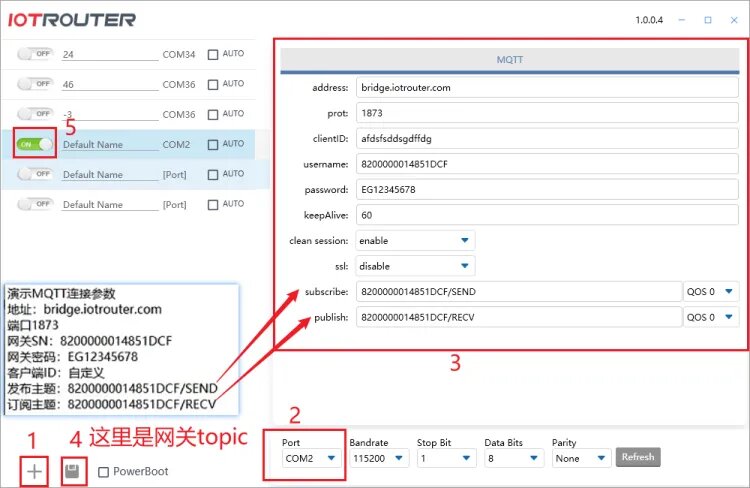Click the address input field

[x=545, y=87]
